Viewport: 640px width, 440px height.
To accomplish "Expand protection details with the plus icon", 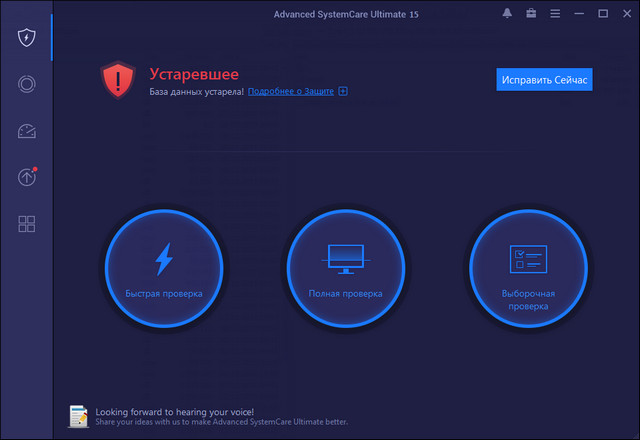I will [x=343, y=91].
